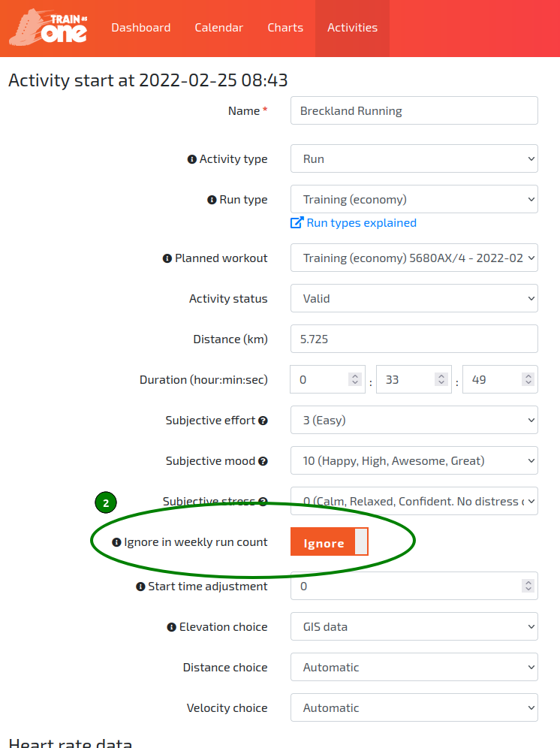
Task: Go to the Dashboard menu item
Action: 141,28
